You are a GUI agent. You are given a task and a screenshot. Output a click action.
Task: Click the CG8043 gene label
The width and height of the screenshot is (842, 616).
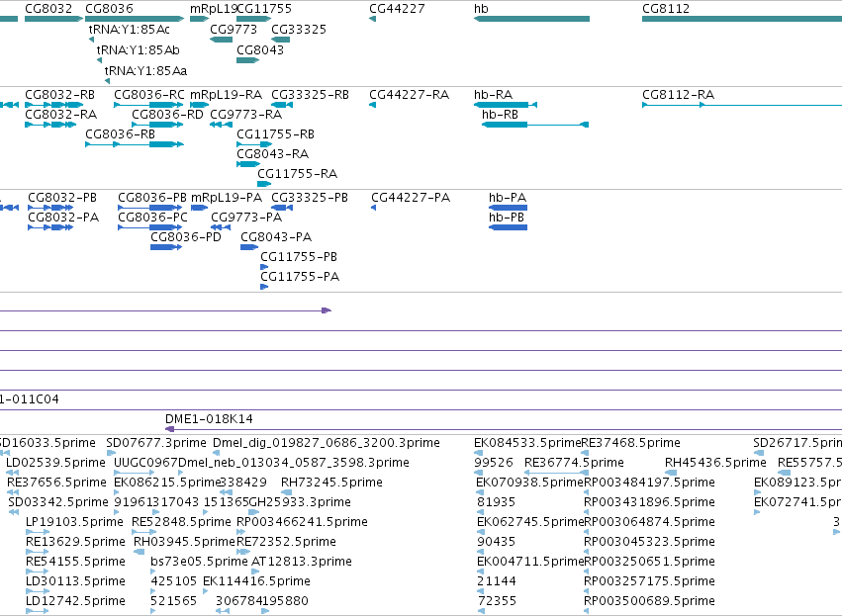(260, 50)
